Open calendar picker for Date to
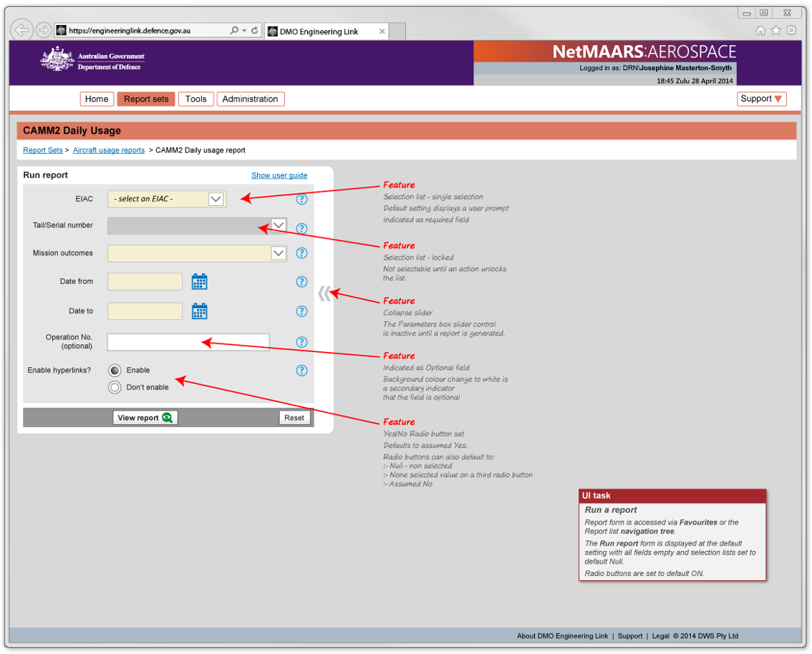 (199, 311)
